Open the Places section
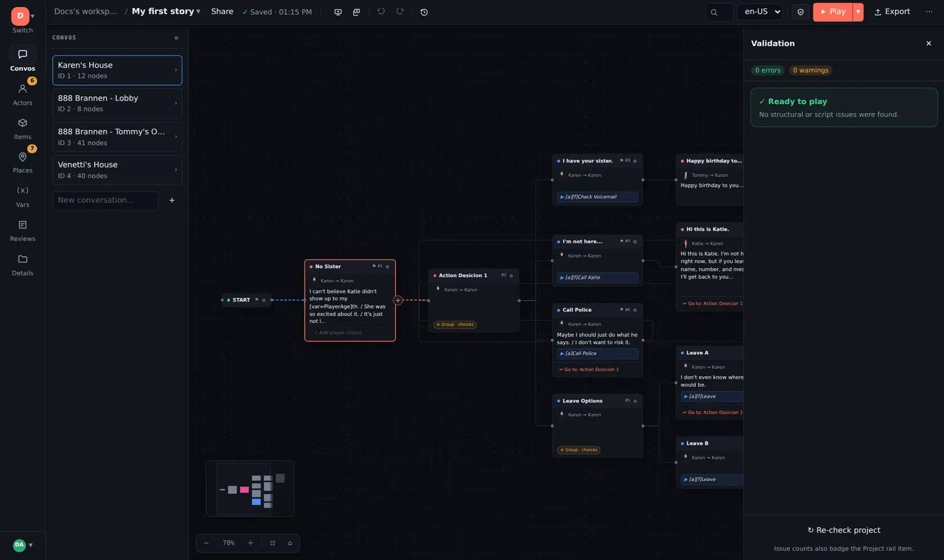Viewport: 944px width, 560px height. coord(22,162)
